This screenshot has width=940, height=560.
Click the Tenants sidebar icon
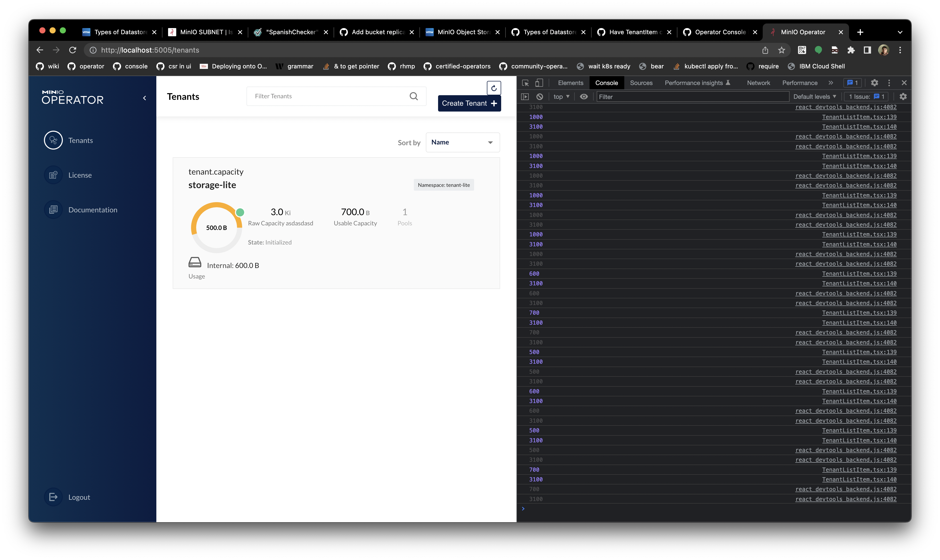pyautogui.click(x=53, y=140)
